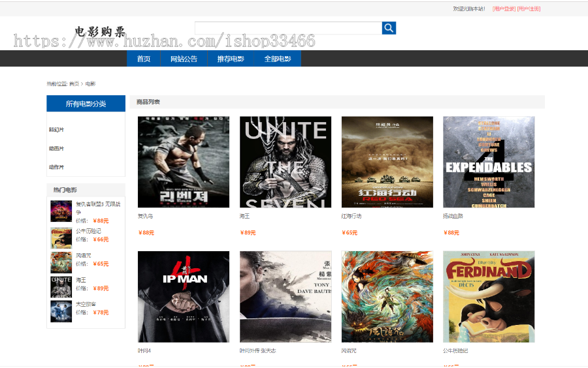Open the 复仇岛 poster in product list

[x=184, y=162]
